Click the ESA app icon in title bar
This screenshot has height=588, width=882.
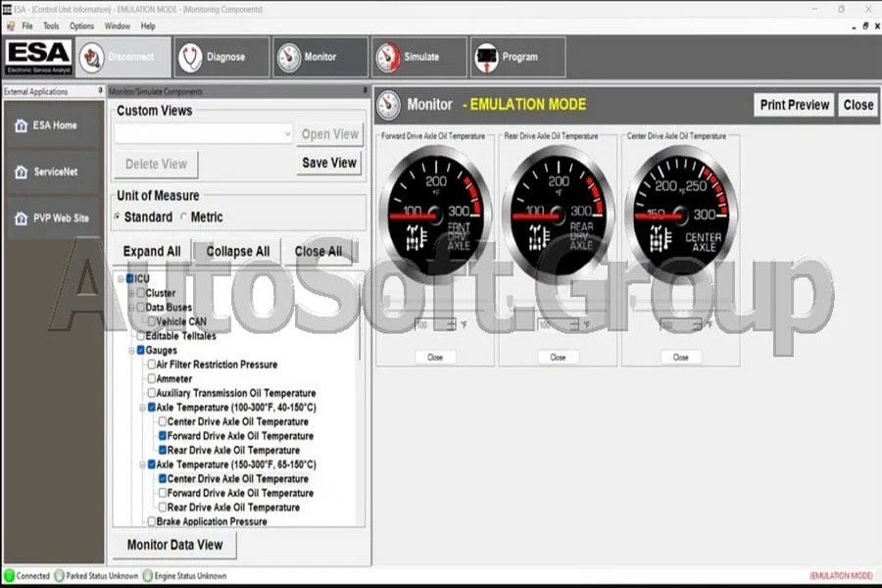click(x=7, y=9)
